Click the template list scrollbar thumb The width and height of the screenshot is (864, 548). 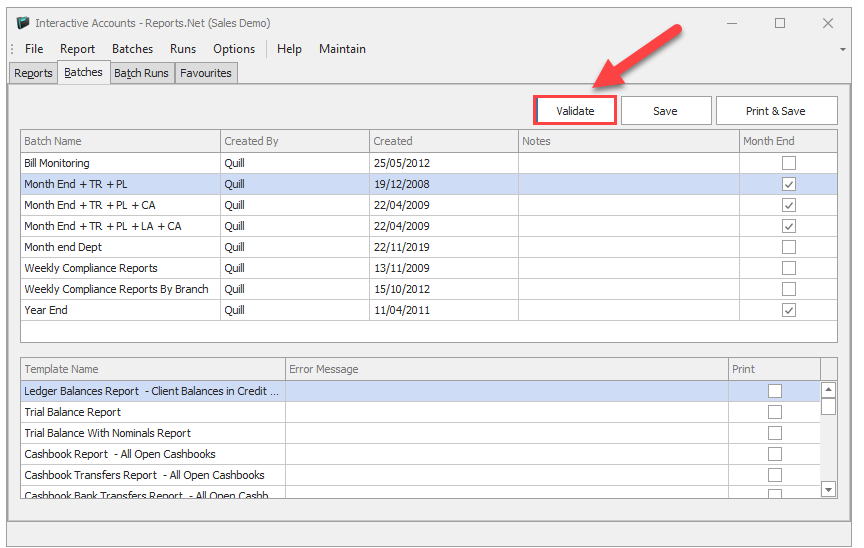click(828, 406)
